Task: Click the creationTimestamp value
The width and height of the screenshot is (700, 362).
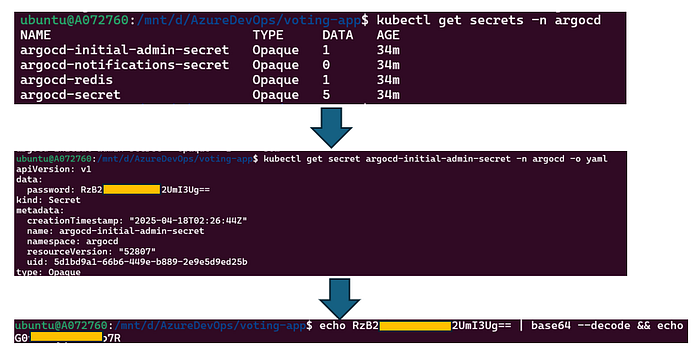Action: click(188, 221)
